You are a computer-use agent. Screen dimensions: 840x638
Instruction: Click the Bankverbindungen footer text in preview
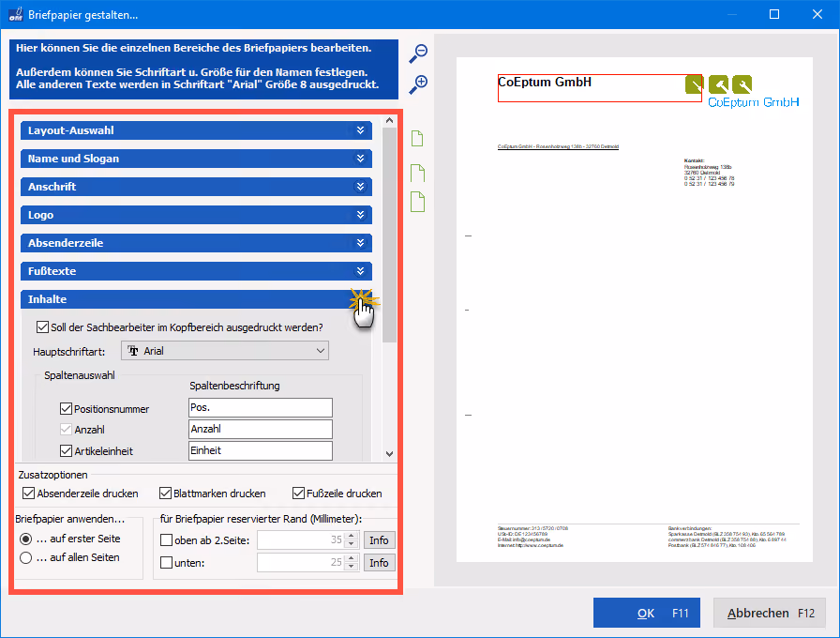[727, 537]
